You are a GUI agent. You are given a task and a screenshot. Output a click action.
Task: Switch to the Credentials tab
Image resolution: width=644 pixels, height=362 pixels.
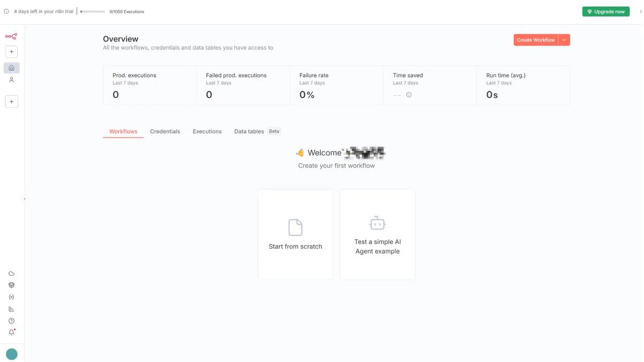(x=165, y=131)
